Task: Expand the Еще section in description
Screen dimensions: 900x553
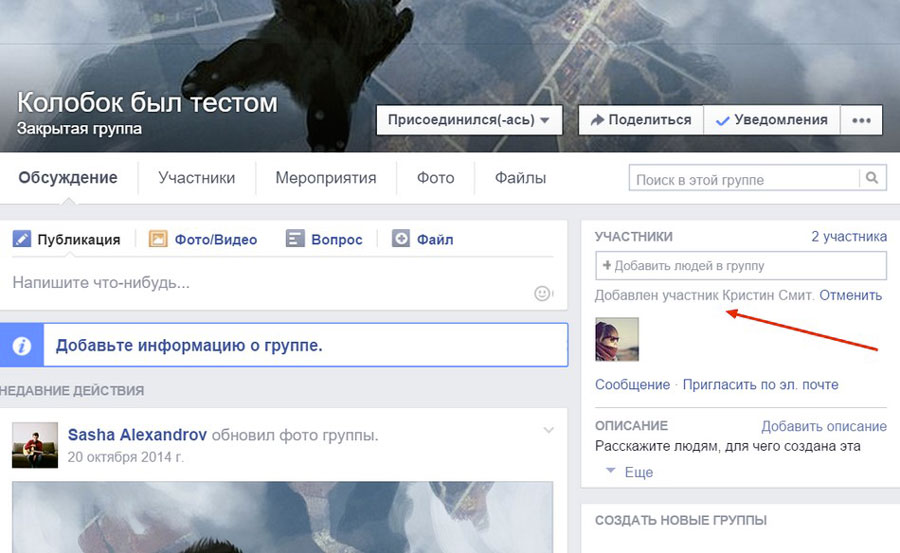Action: (x=630, y=472)
